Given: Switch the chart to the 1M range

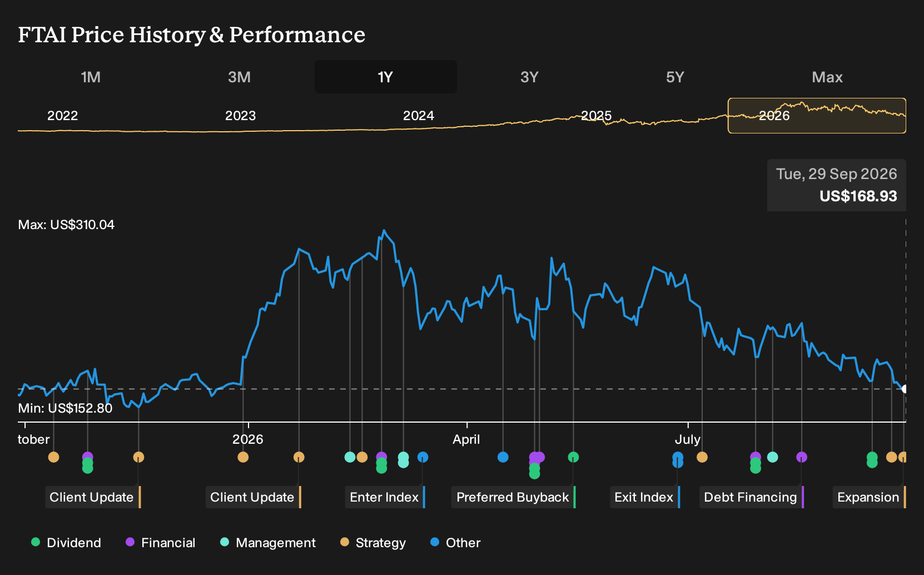Looking at the screenshot, I should [91, 77].
